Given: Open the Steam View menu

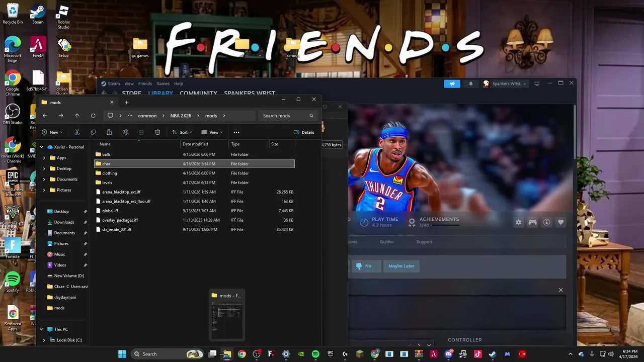Looking at the screenshot, I should click(129, 83).
